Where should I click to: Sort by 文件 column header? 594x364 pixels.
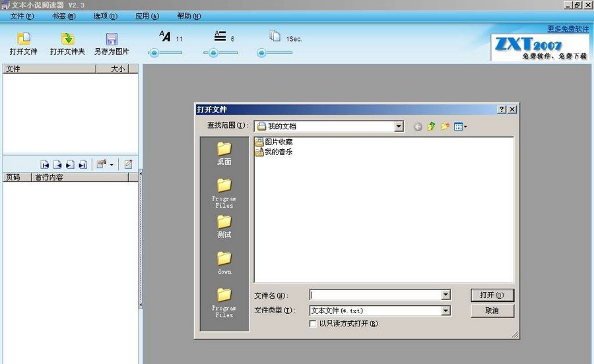click(x=49, y=69)
